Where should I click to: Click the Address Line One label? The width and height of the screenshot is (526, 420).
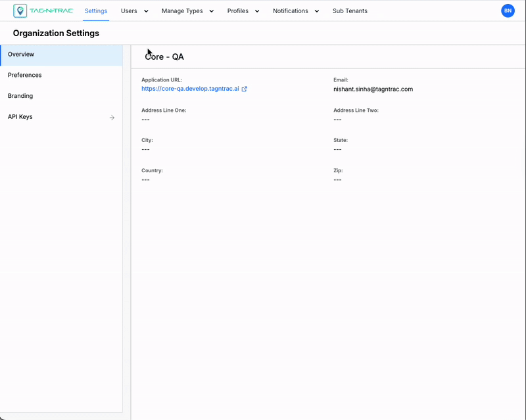(164, 110)
